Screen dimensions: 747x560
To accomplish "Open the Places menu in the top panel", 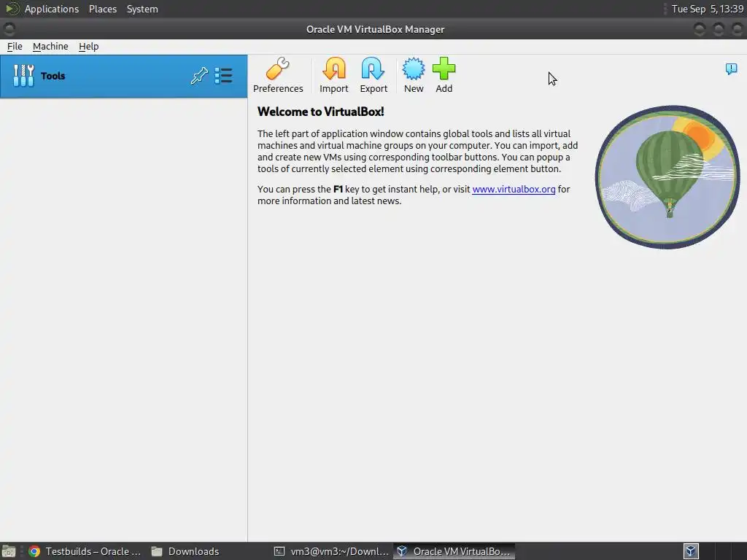I will point(103,9).
